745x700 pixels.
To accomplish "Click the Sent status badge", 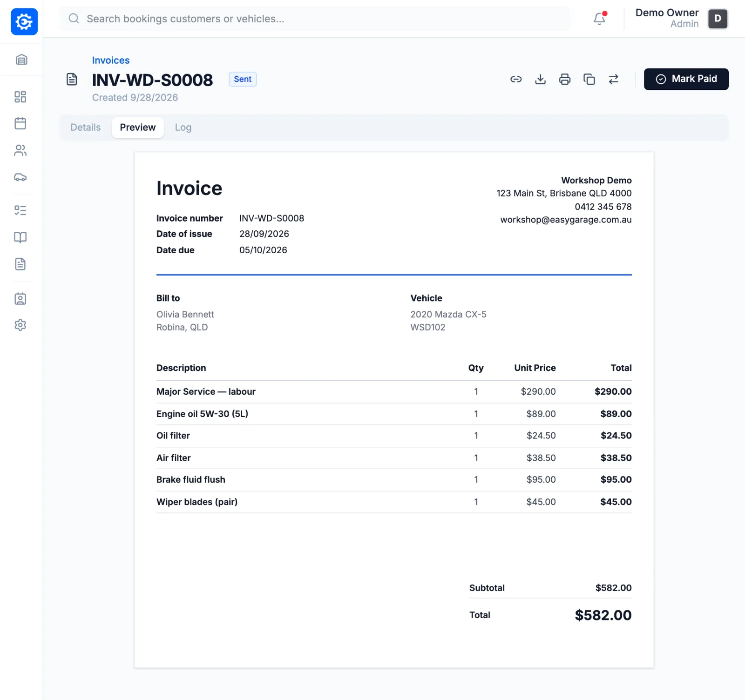I will coord(243,79).
